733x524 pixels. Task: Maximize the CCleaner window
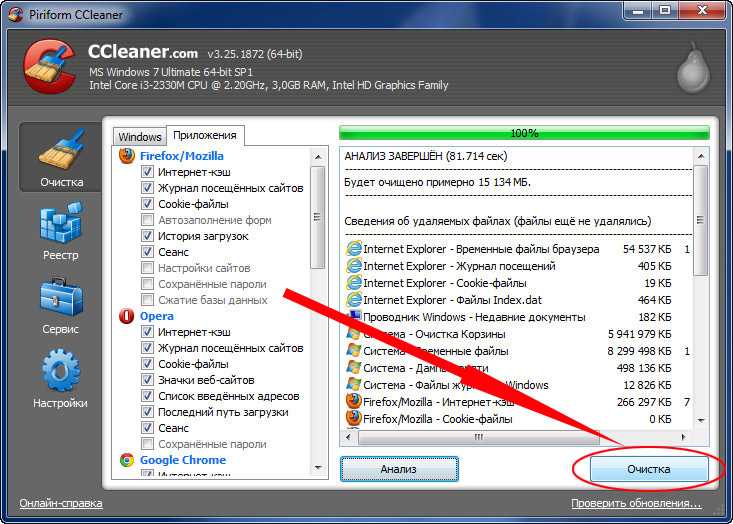pos(665,10)
